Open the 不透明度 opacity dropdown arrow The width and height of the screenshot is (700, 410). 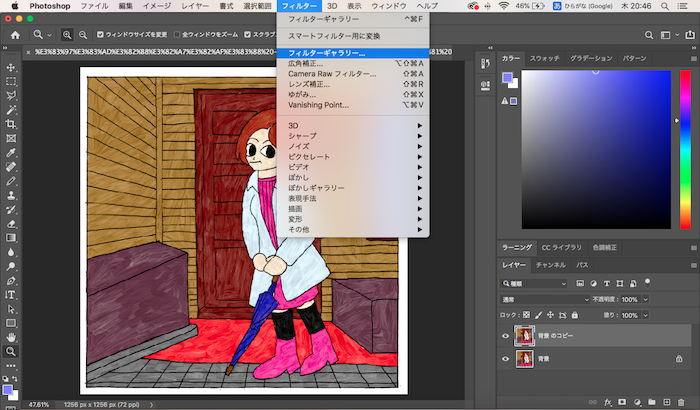[x=645, y=299]
